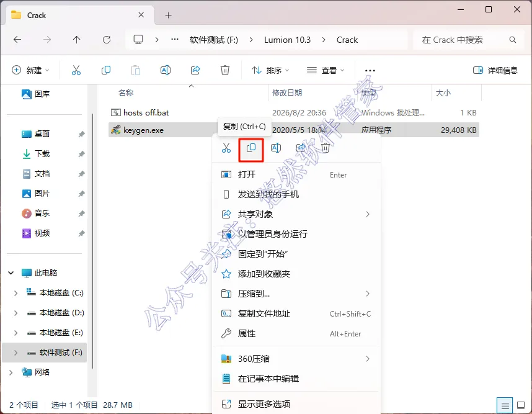Viewport: 532px width, 414px height.
Task: Open the toolbar See more ellipsis
Action: (x=370, y=71)
